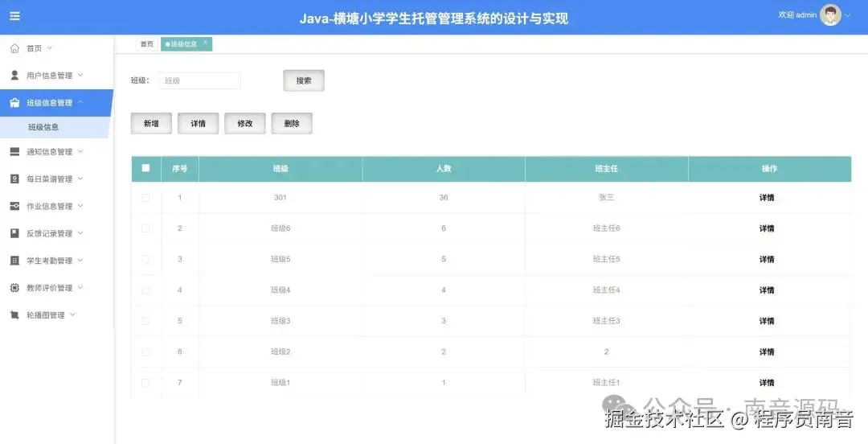
Task: Click the 班级 column header
Action: (x=280, y=168)
